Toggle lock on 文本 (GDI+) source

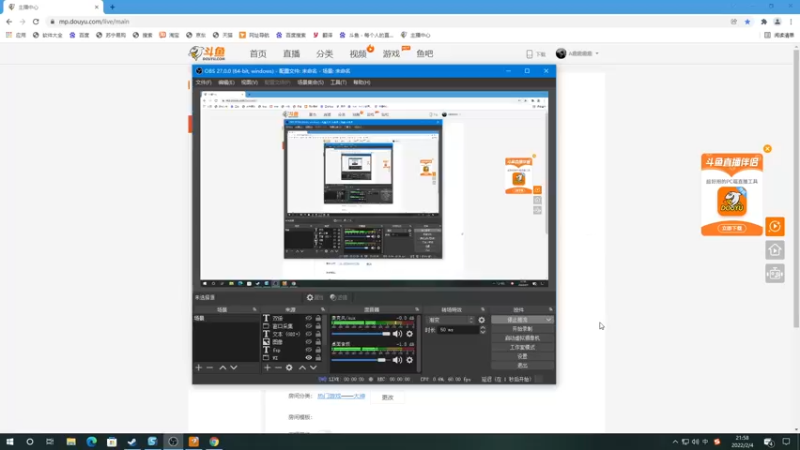[x=318, y=334]
